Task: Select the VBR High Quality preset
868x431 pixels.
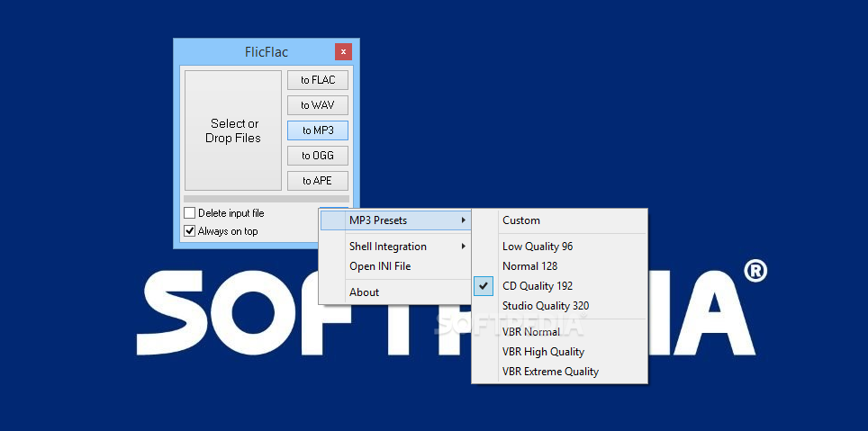Action: (x=560, y=351)
